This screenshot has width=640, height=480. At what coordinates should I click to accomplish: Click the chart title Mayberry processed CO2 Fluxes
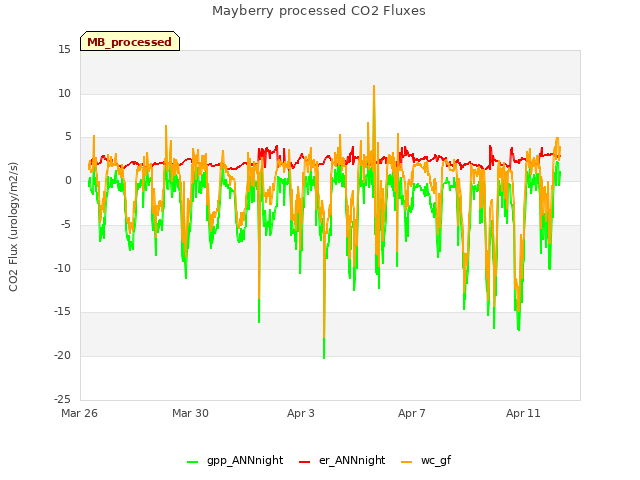coord(319,11)
